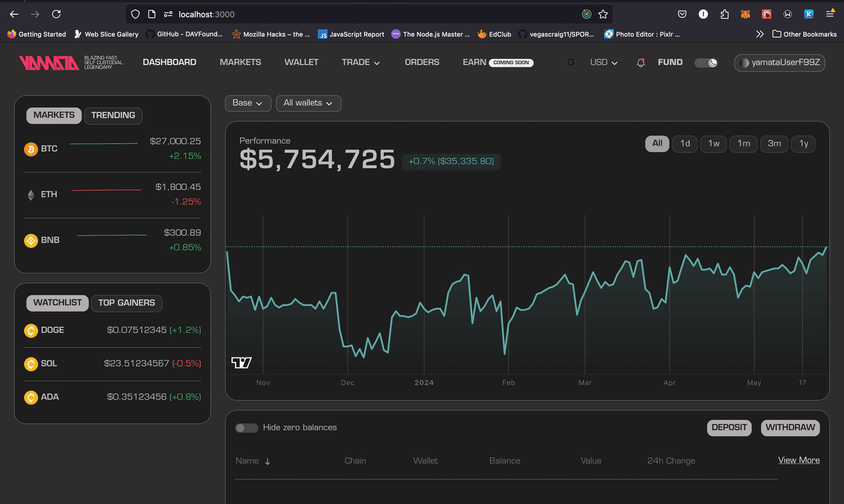
Task: Open the WALLET page
Action: coord(301,62)
